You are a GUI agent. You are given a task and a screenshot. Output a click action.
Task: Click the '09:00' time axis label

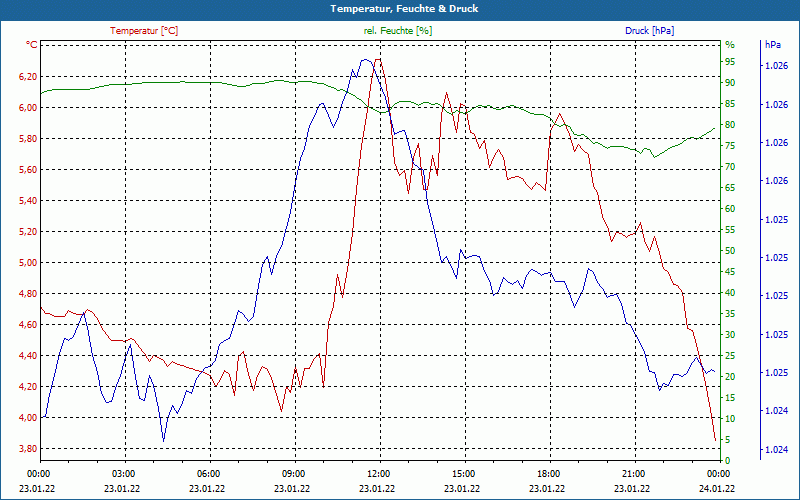(292, 473)
